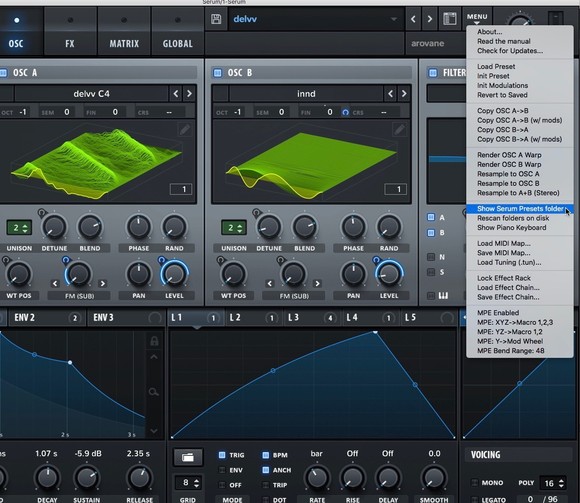580x503 pixels.
Task: Click OSC A wavetable frame number field
Action: [x=181, y=189]
